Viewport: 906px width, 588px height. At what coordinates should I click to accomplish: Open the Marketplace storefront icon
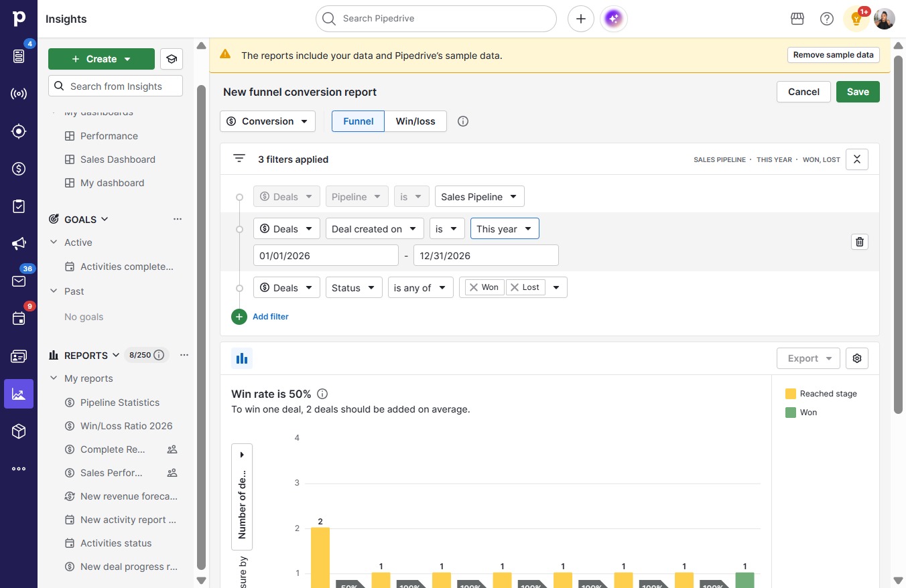797,19
